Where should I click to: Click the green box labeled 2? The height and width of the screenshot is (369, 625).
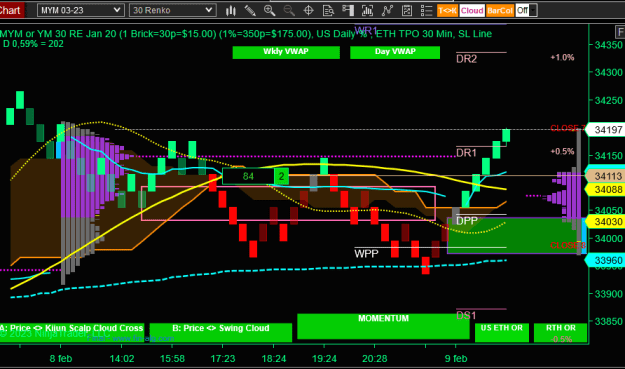click(x=281, y=176)
